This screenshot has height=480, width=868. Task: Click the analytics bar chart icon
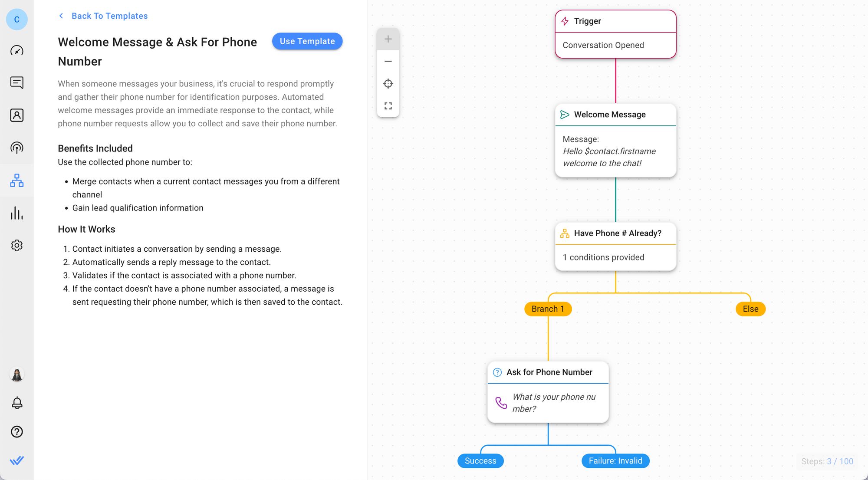pos(16,212)
